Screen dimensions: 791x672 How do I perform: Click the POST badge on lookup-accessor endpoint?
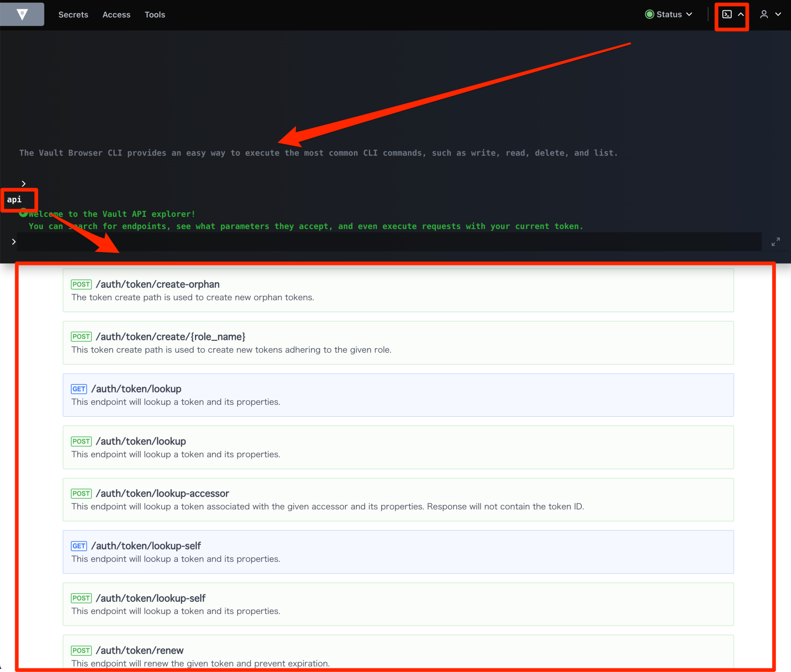[x=81, y=493]
